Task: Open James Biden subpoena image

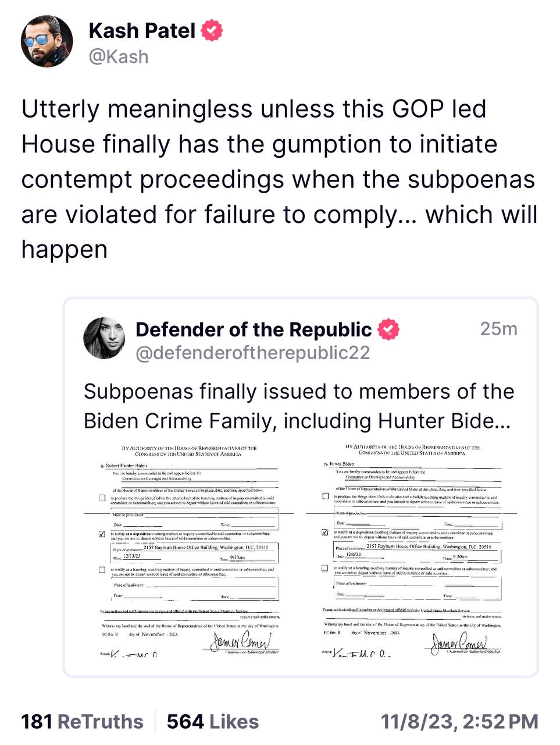Action: pyautogui.click(x=412, y=550)
